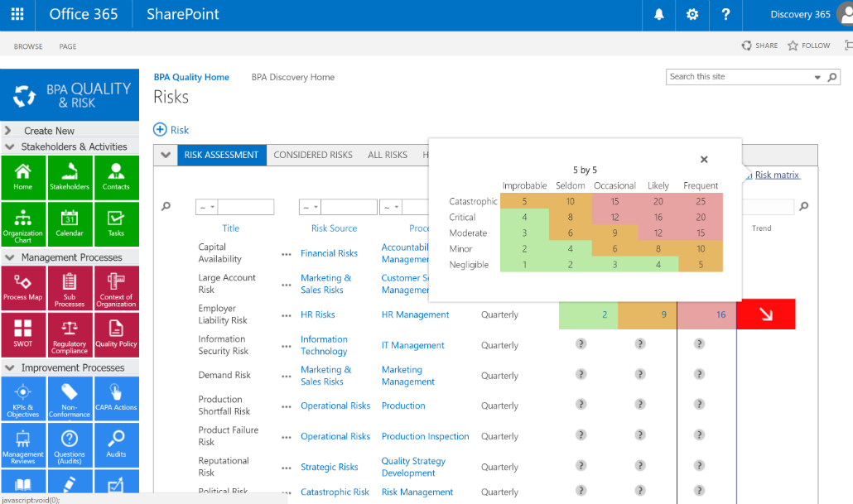Image resolution: width=853 pixels, height=504 pixels.
Task: Open the Tasks tile
Action: tap(117, 224)
